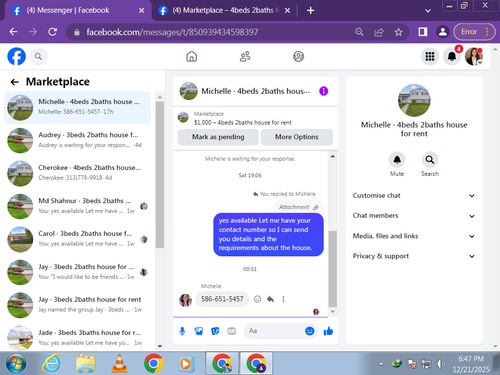This screenshot has width=500, height=375.
Task: Open the GIF picker icon
Action: pyautogui.click(x=232, y=331)
